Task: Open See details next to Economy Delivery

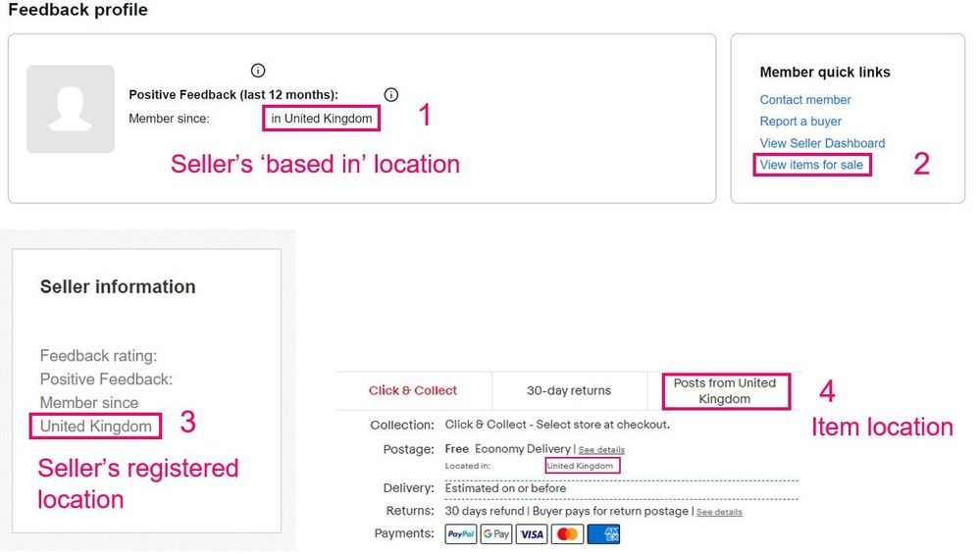Action: pos(601,450)
